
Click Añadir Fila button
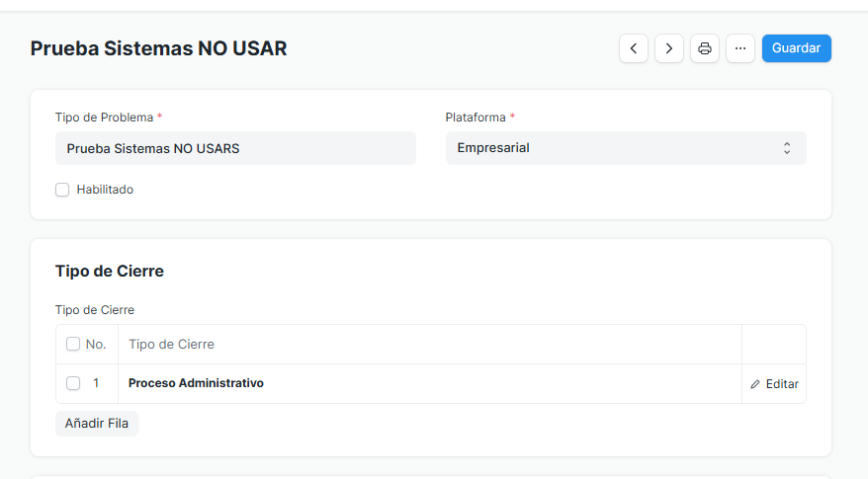coord(97,423)
